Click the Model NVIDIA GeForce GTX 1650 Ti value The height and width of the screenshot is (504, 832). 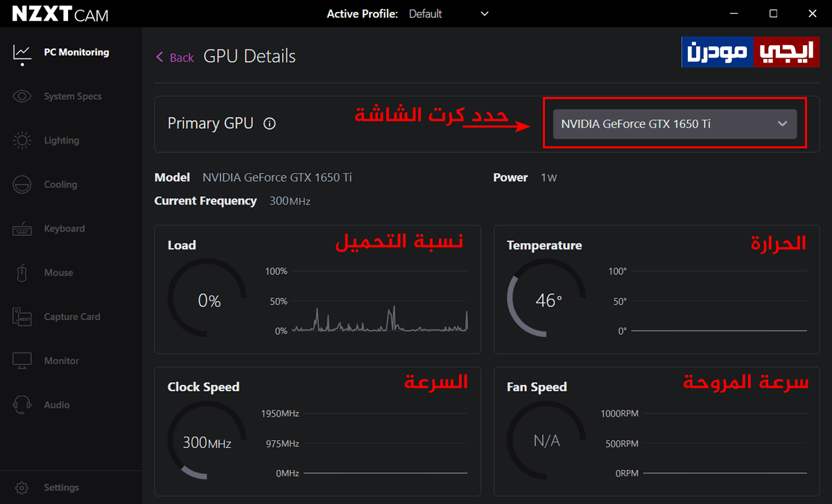277,177
